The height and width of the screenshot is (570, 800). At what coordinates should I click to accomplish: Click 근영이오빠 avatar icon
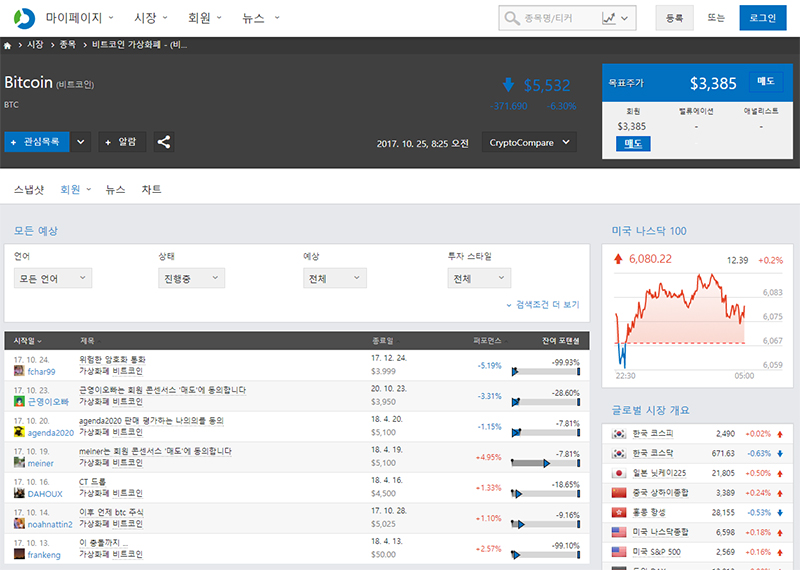point(19,402)
